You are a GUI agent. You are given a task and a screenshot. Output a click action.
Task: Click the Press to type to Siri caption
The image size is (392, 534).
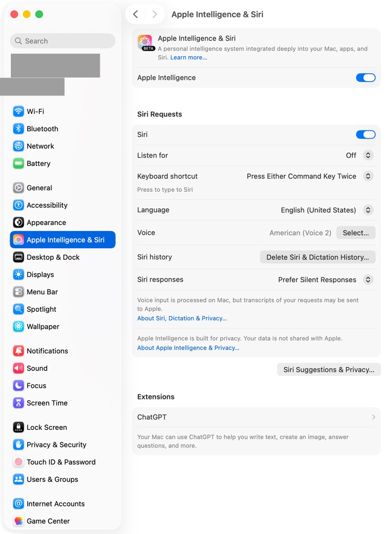pyautogui.click(x=165, y=190)
